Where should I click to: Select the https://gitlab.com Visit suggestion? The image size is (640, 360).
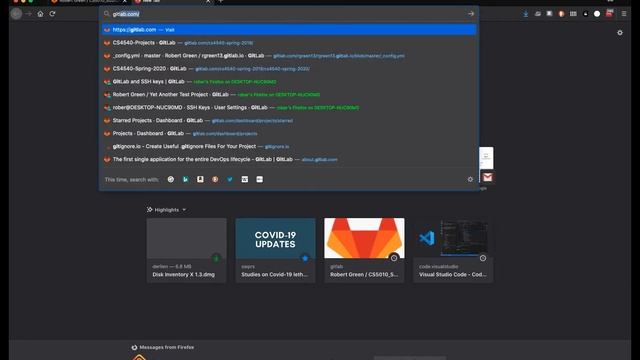(289, 30)
